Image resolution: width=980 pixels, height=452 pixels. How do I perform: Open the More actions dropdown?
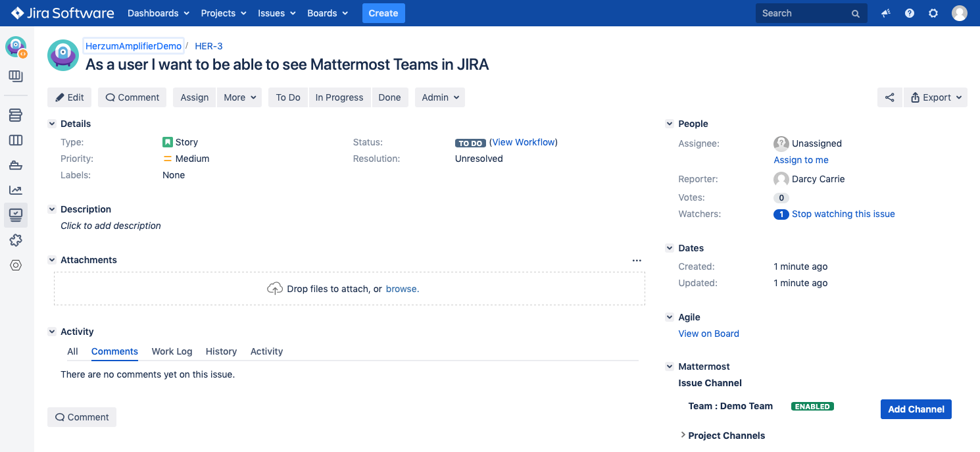[239, 97]
